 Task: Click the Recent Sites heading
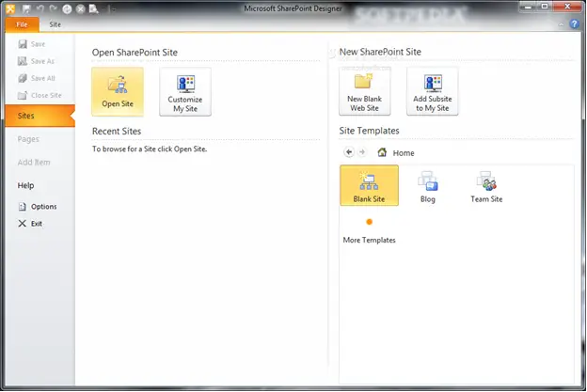pos(117,132)
